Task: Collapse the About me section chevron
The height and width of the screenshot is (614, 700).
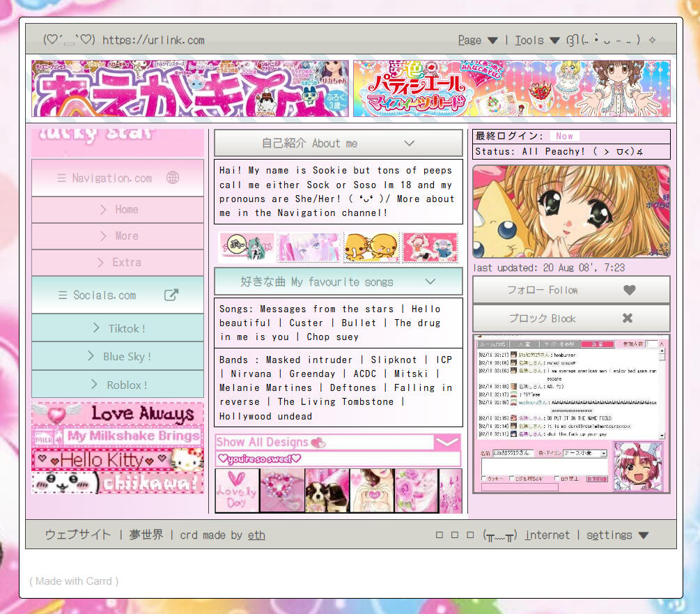Action: (x=409, y=144)
